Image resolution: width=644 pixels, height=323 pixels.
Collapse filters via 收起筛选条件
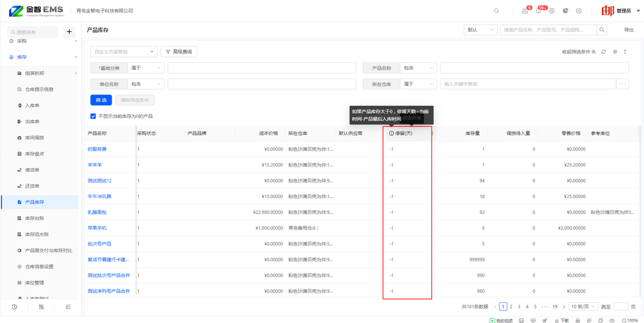[579, 52]
